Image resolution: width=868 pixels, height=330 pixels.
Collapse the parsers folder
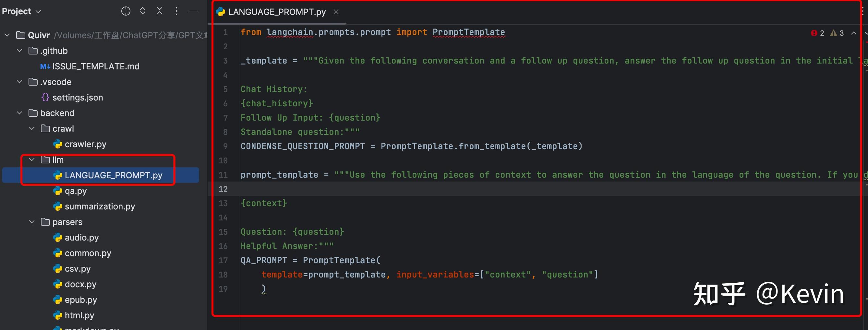click(32, 222)
